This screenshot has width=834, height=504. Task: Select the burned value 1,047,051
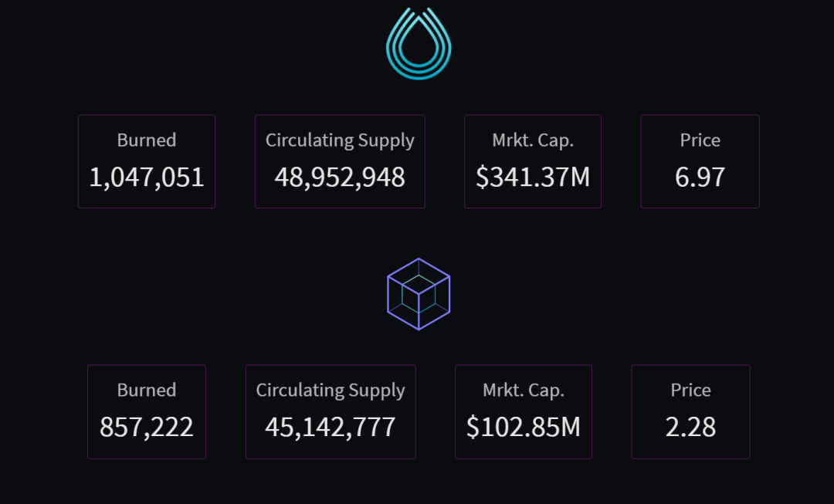[x=147, y=178]
